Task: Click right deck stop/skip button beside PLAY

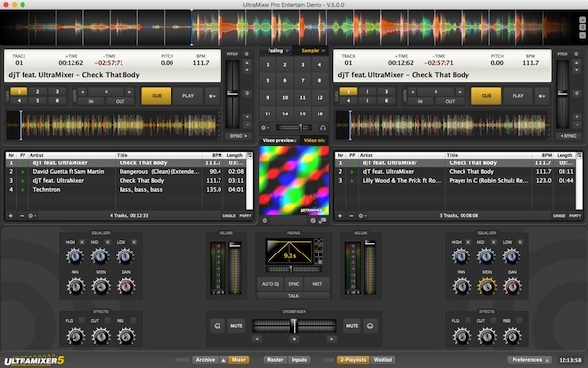Action: tap(542, 96)
